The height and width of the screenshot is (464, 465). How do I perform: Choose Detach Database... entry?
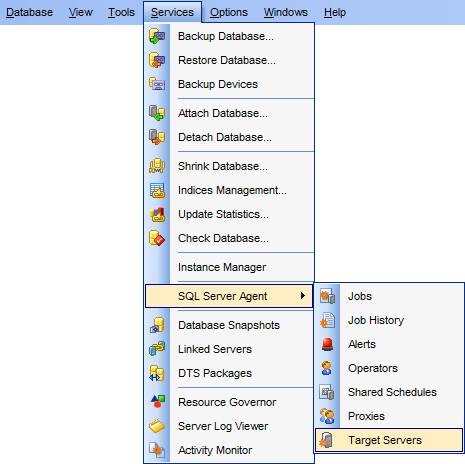pos(229,137)
